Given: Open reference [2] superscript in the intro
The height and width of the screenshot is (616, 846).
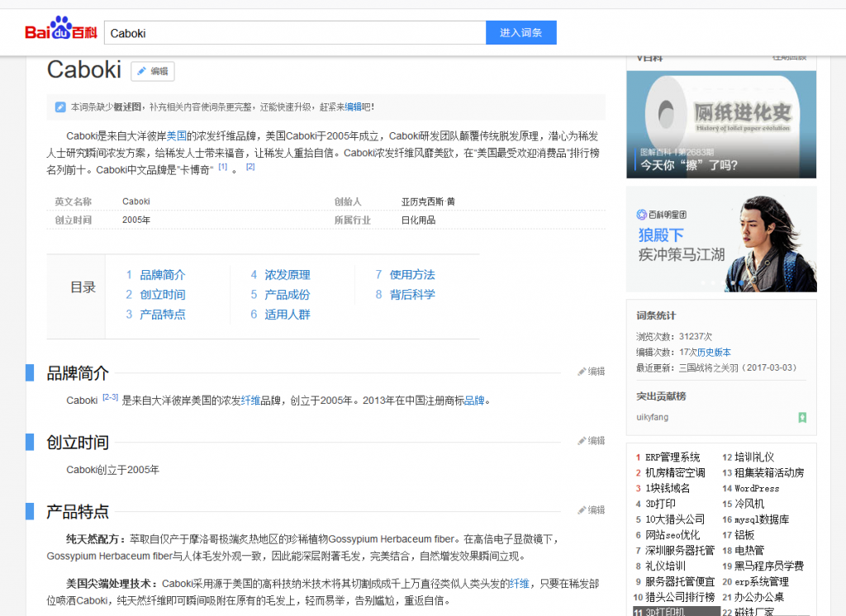Looking at the screenshot, I should (250, 167).
